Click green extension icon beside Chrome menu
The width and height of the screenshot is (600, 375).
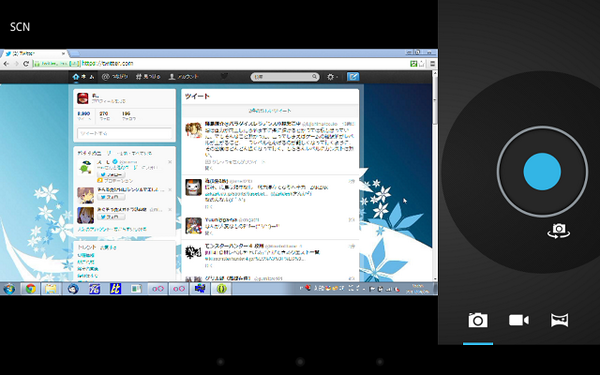point(413,64)
